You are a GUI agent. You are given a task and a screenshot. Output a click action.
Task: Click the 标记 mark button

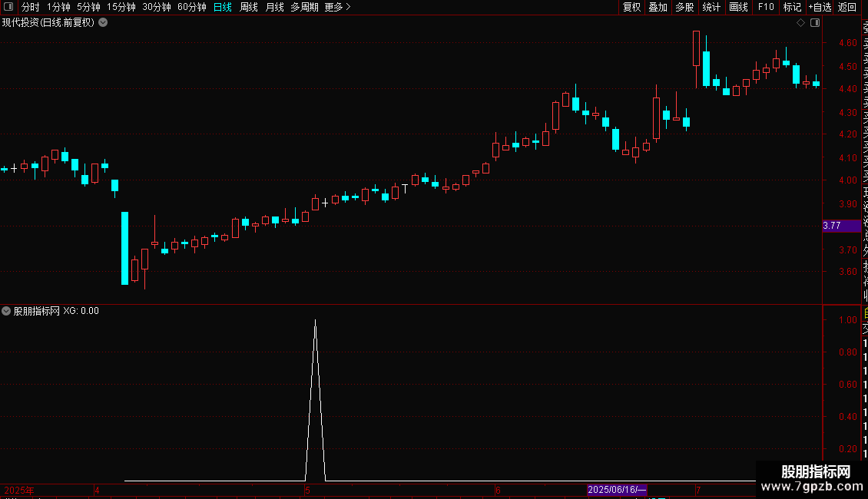point(792,7)
